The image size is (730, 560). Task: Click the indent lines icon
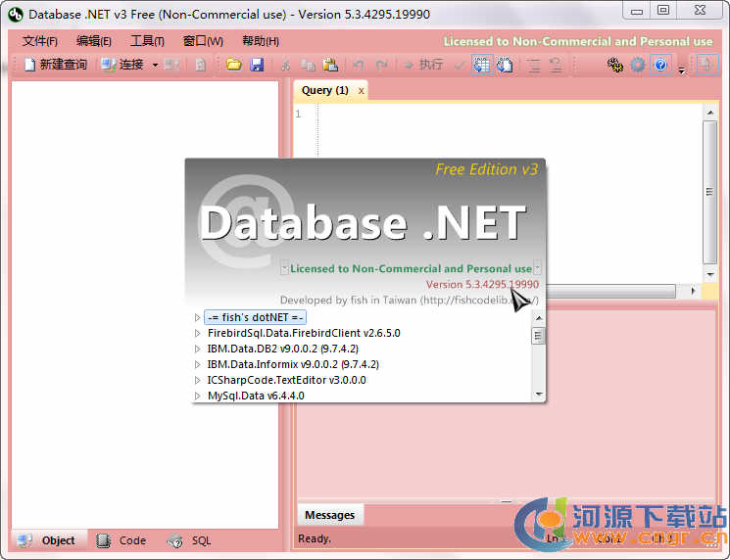point(534,65)
